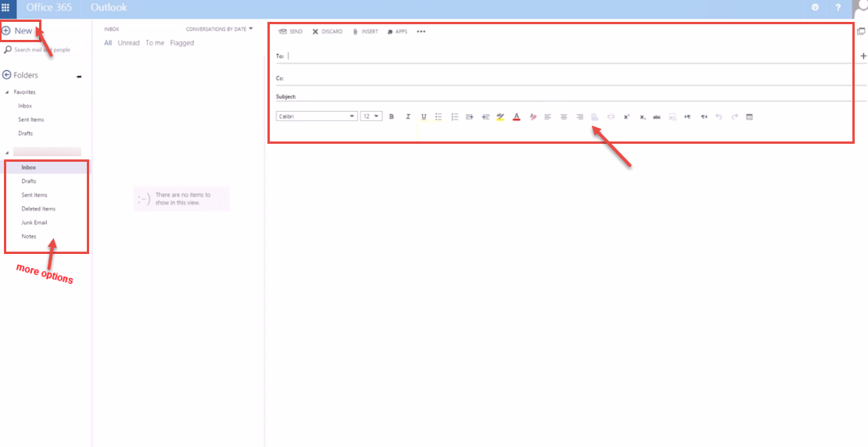This screenshot has width=868, height=447.
Task: Create a New email message
Action: [17, 31]
